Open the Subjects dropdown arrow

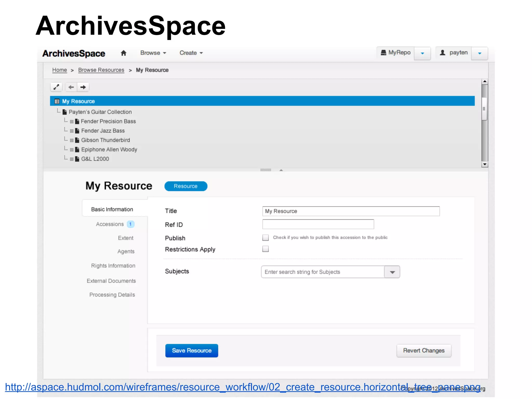(x=392, y=272)
